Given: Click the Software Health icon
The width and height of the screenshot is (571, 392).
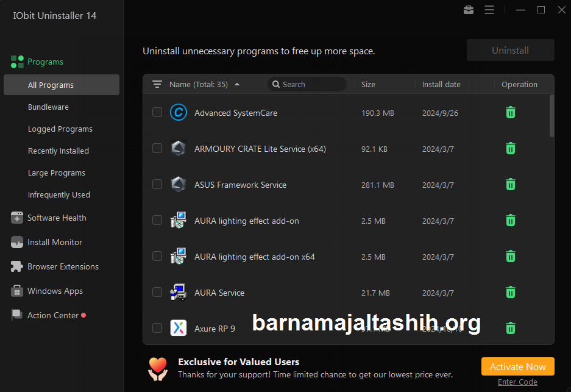Looking at the screenshot, I should [x=16, y=218].
